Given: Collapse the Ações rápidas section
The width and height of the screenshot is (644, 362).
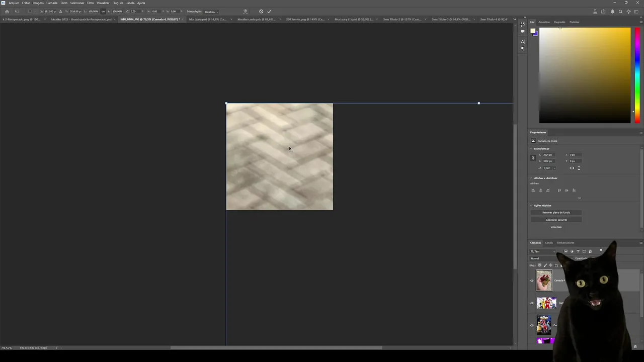Looking at the screenshot, I should coord(531,206).
